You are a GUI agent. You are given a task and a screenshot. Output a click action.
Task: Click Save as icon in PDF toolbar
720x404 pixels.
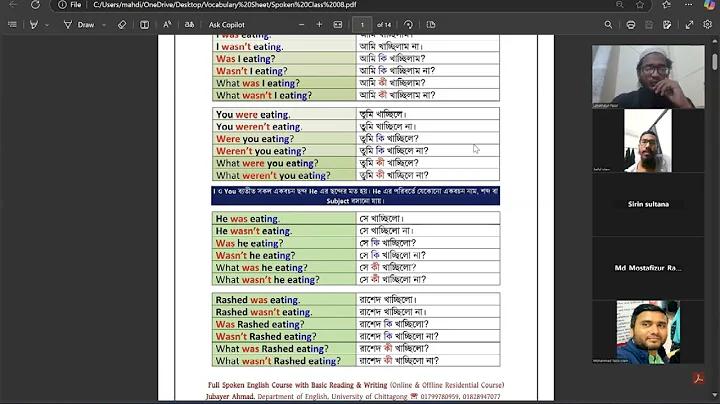click(667, 25)
